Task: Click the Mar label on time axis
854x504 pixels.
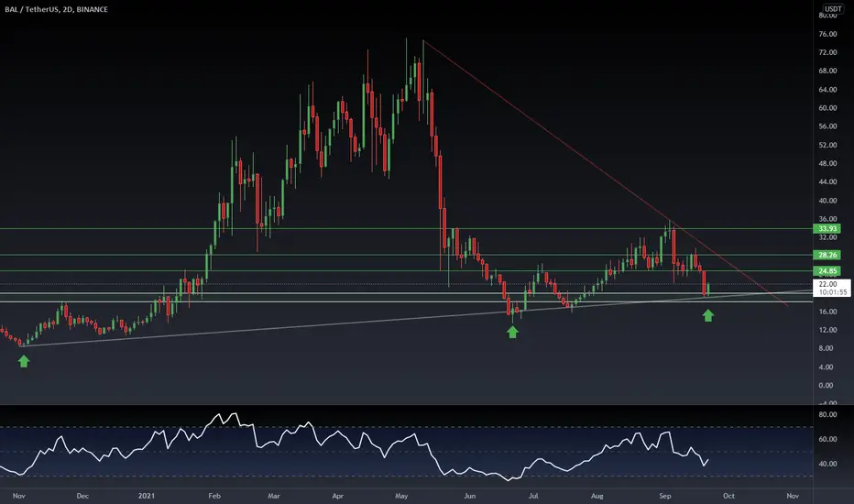Action: pyautogui.click(x=274, y=496)
